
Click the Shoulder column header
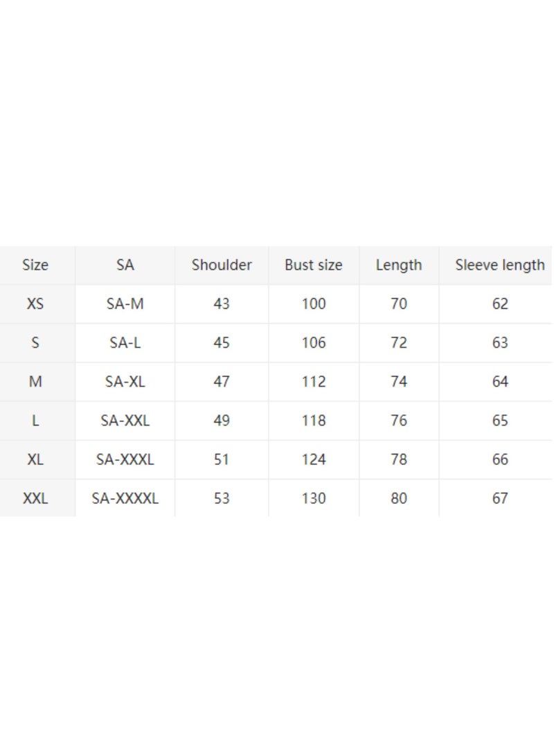coord(222,265)
